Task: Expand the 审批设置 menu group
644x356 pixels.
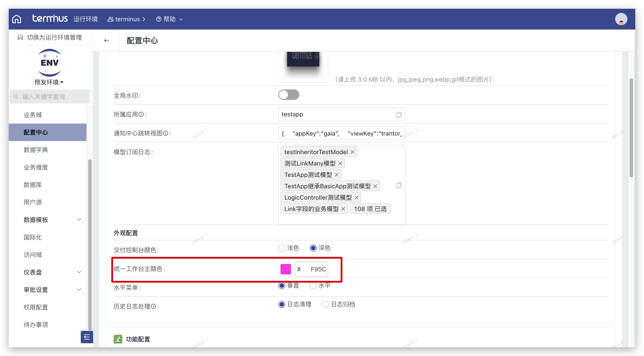Action: pos(47,290)
